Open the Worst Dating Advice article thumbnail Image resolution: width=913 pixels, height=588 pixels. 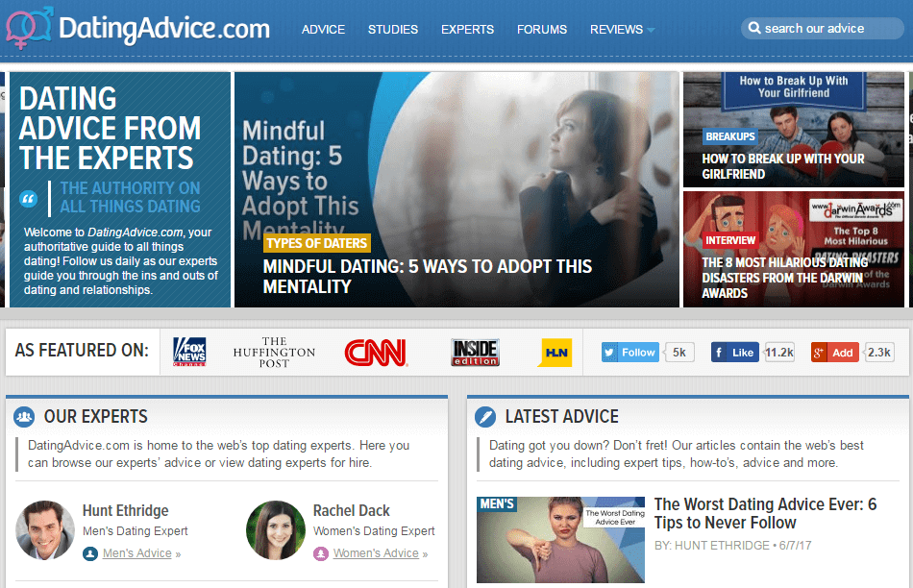[x=560, y=539]
